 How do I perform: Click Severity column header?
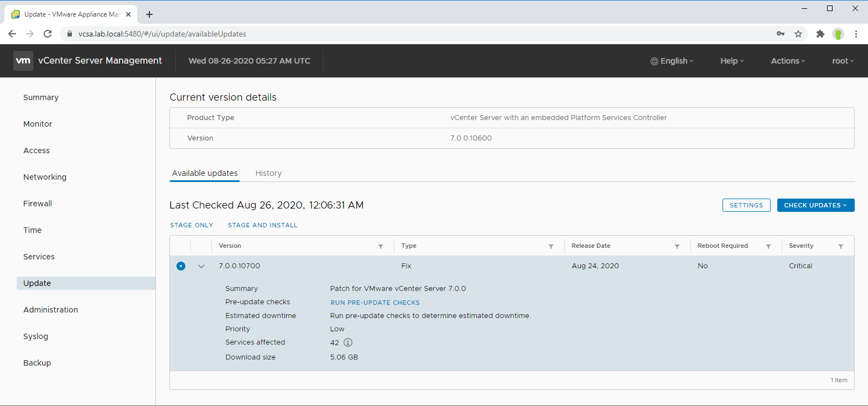801,246
